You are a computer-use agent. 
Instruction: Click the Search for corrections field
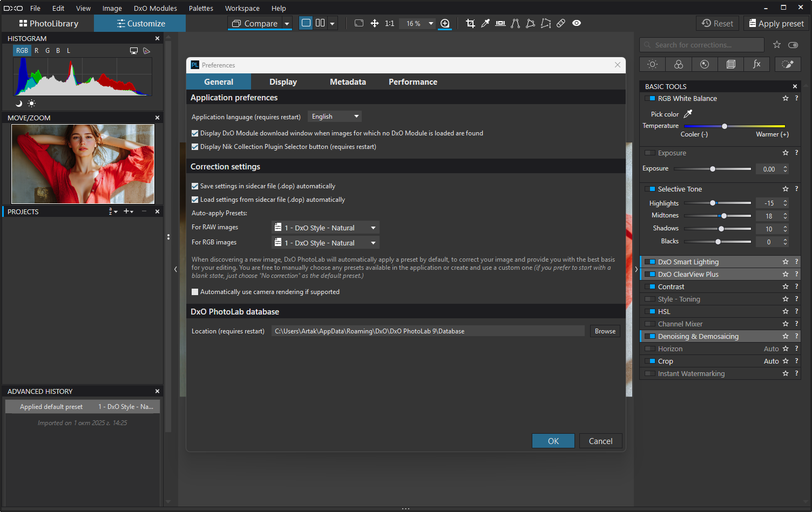pos(702,45)
